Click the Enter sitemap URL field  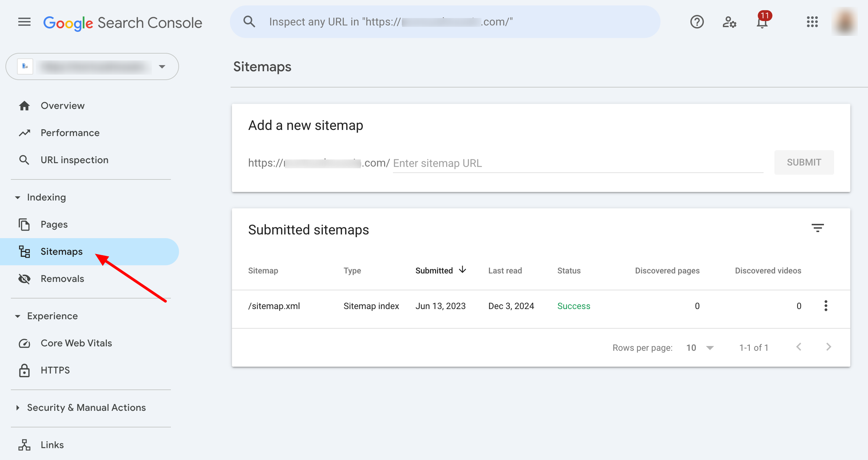578,163
